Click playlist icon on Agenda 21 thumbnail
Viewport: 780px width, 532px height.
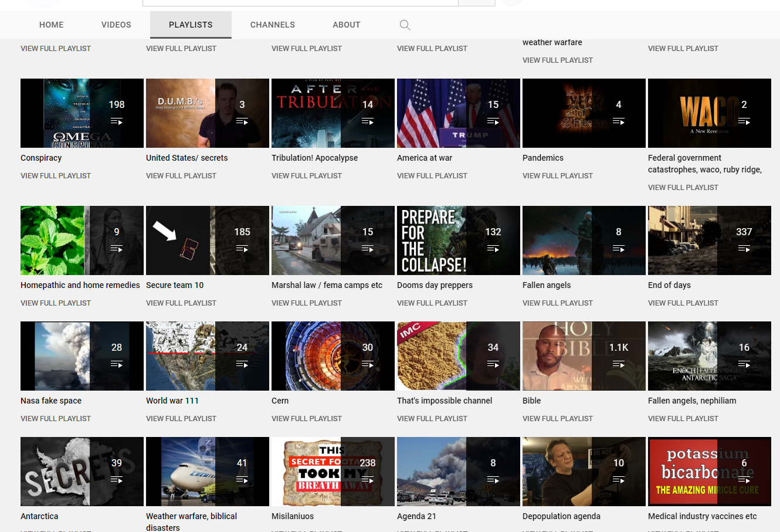pyautogui.click(x=493, y=480)
